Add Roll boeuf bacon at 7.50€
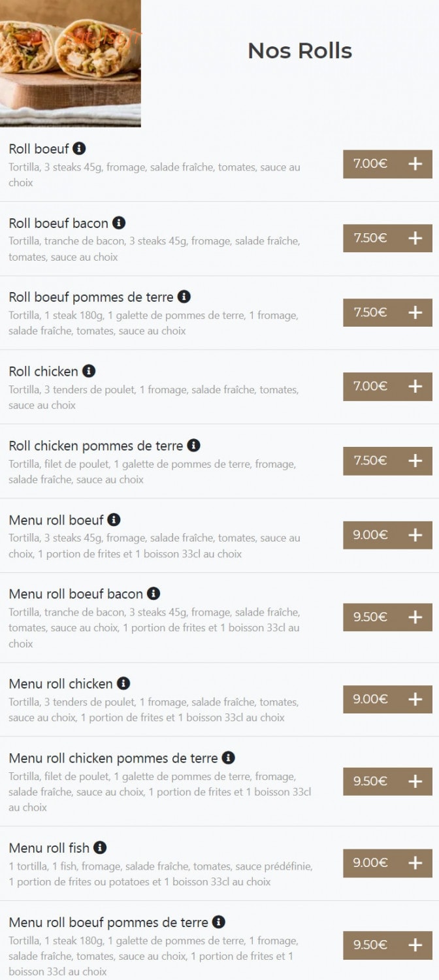439x980 pixels. pyautogui.click(x=388, y=238)
